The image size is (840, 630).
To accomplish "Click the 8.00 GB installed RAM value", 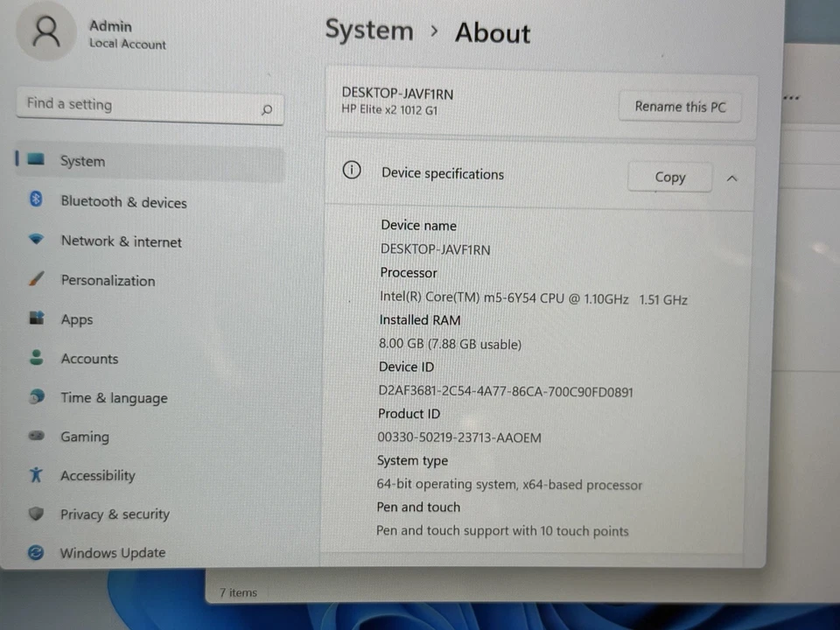I will pyautogui.click(x=450, y=343).
